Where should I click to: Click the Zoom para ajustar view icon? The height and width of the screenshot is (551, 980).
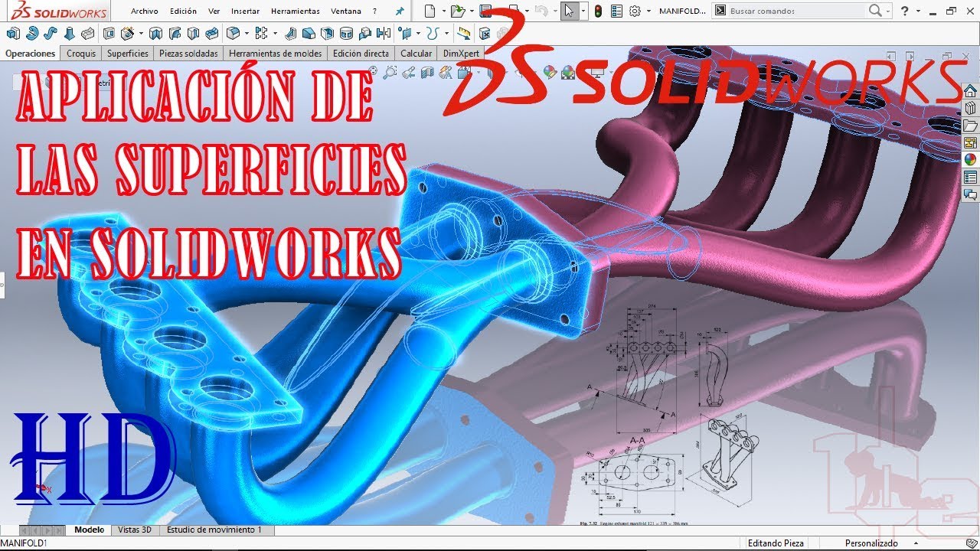[372, 71]
